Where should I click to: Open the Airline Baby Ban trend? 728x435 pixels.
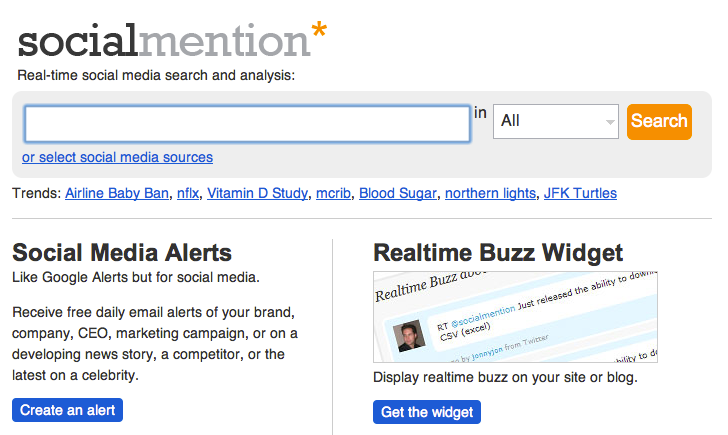click(x=117, y=193)
